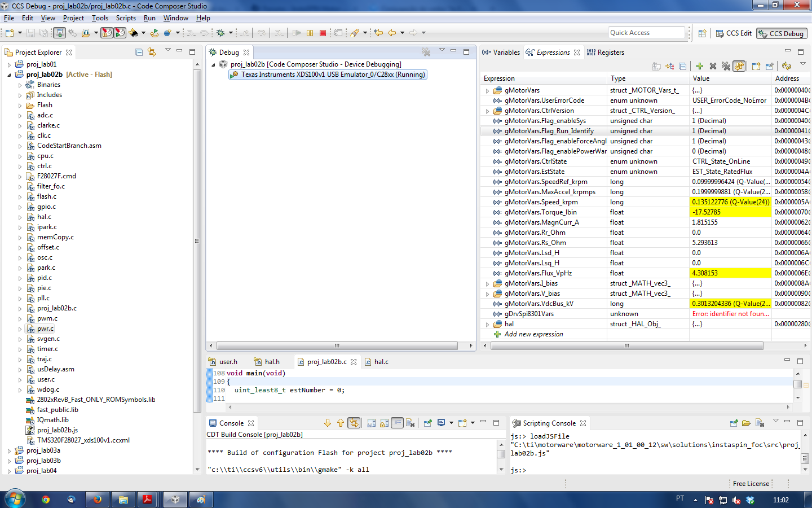
Task: Click the Save icon in main toolbar
Action: click(x=30, y=33)
